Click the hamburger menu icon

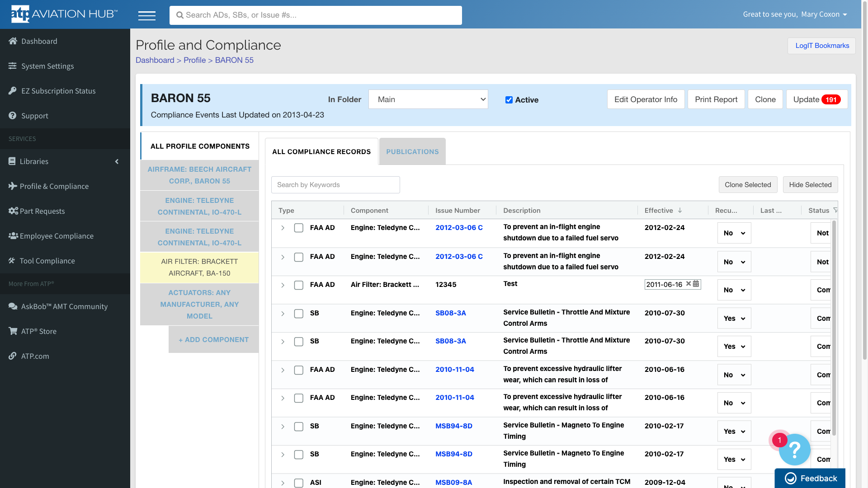pyautogui.click(x=146, y=16)
